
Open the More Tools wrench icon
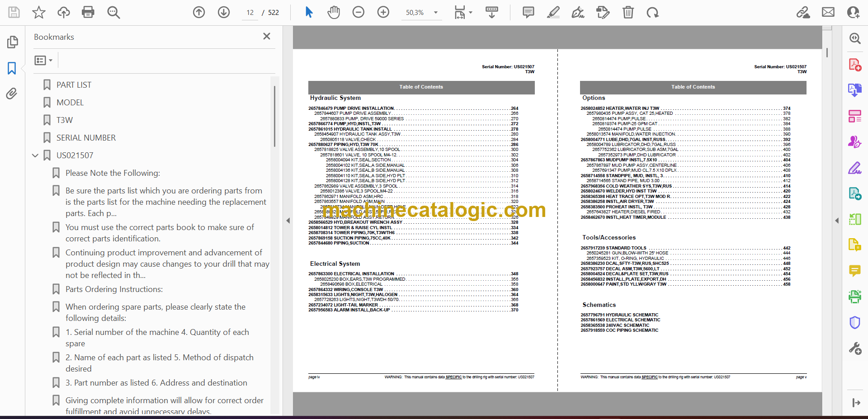pyautogui.click(x=855, y=348)
